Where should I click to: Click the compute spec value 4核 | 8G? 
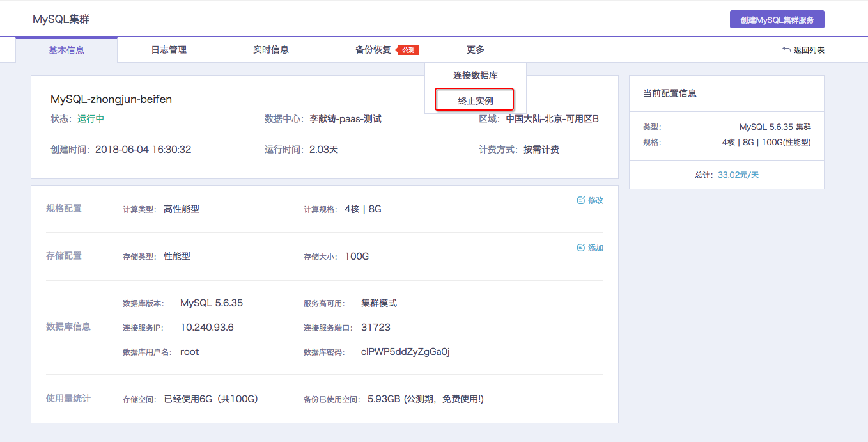coord(363,209)
